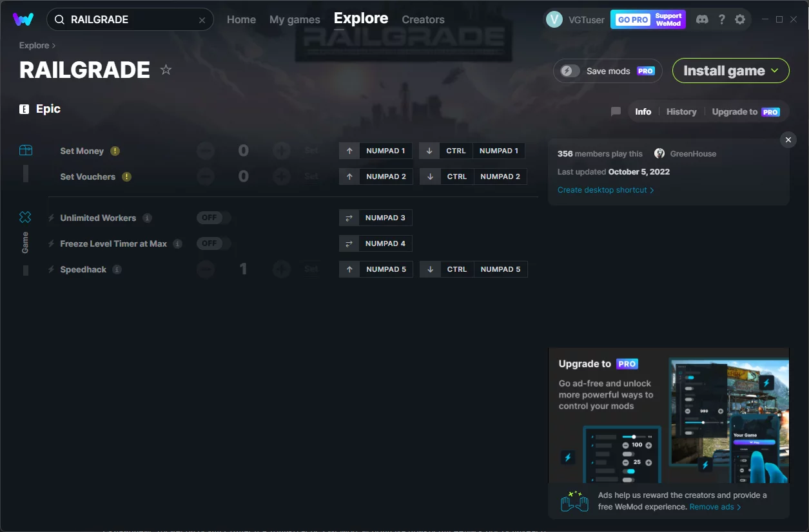Change Speedhack increase hotkey NUMPAD 5
This screenshot has width=809, height=532.
[x=376, y=269]
